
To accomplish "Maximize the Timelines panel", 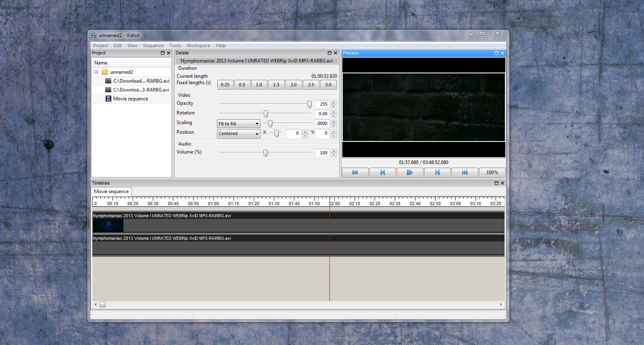I will (x=496, y=183).
